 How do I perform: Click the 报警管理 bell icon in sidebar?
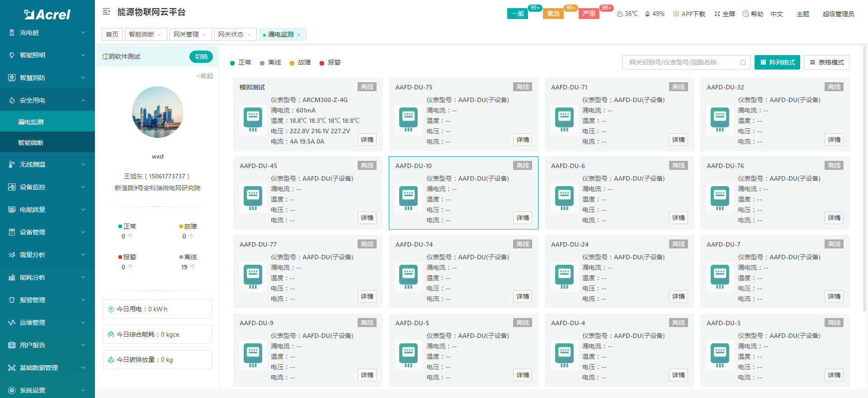12,300
